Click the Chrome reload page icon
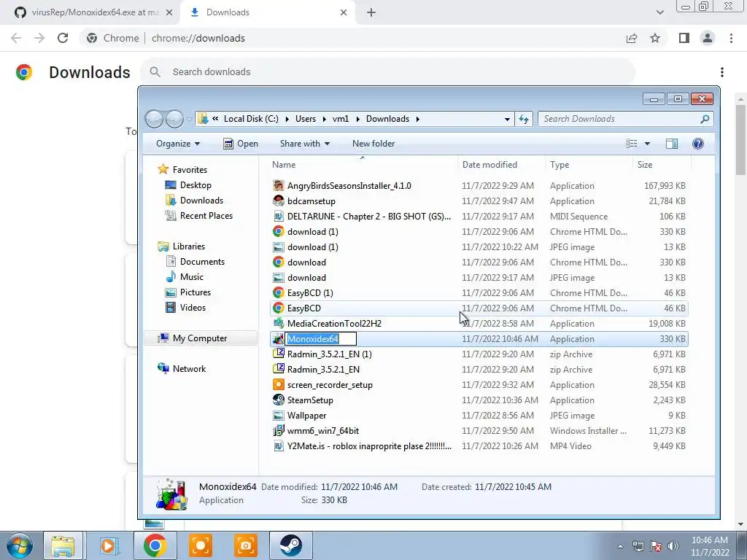The width and height of the screenshot is (747, 560). (63, 38)
